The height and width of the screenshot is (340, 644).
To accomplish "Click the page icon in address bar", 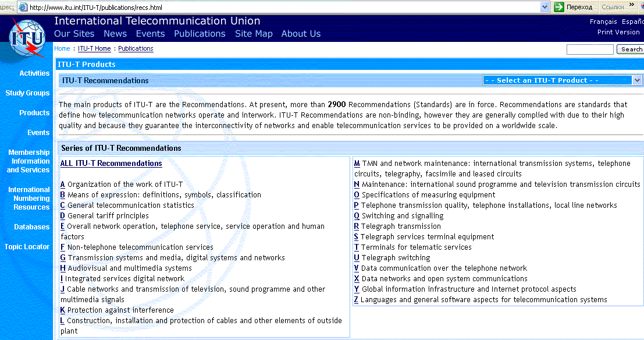I will (x=23, y=7).
